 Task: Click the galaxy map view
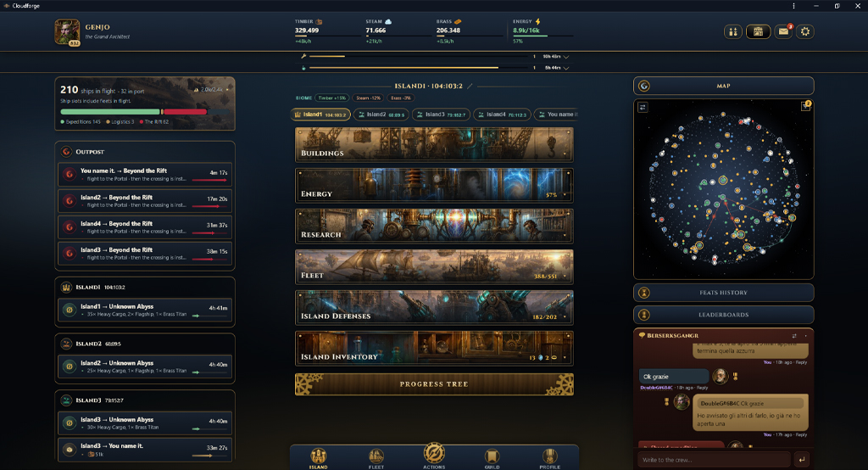(x=724, y=189)
